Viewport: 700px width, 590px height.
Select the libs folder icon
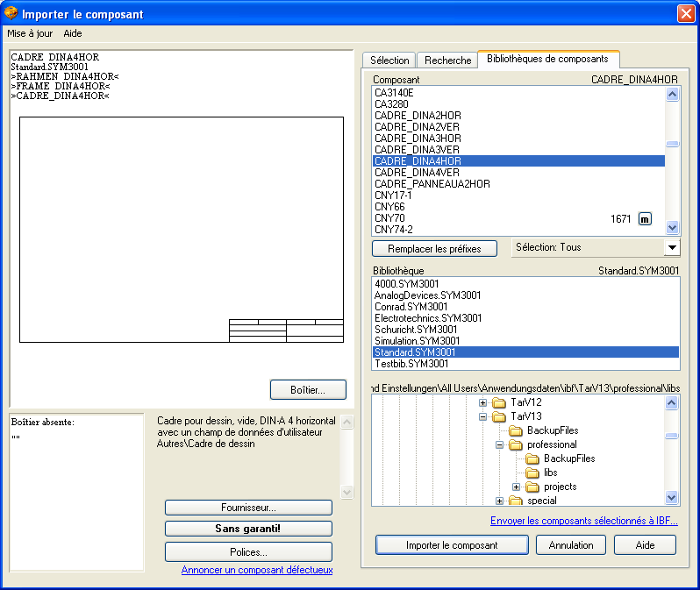pos(532,473)
